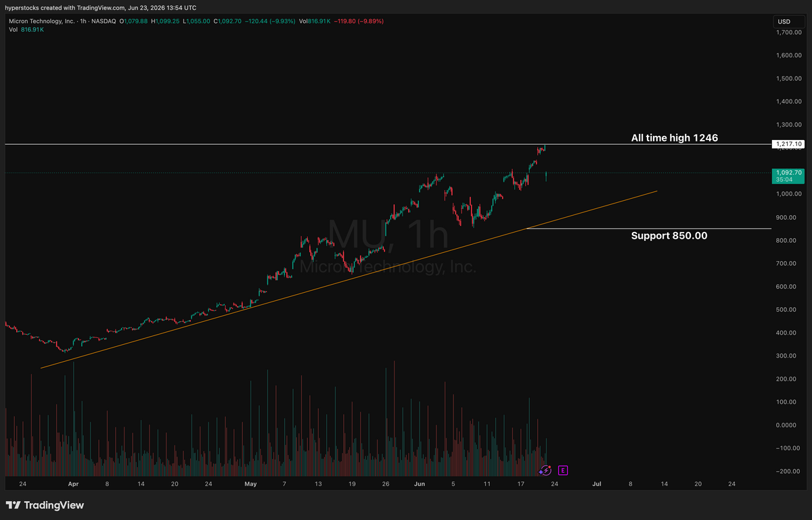
Task: Select the All time high 1246 text label
Action: [x=674, y=137]
